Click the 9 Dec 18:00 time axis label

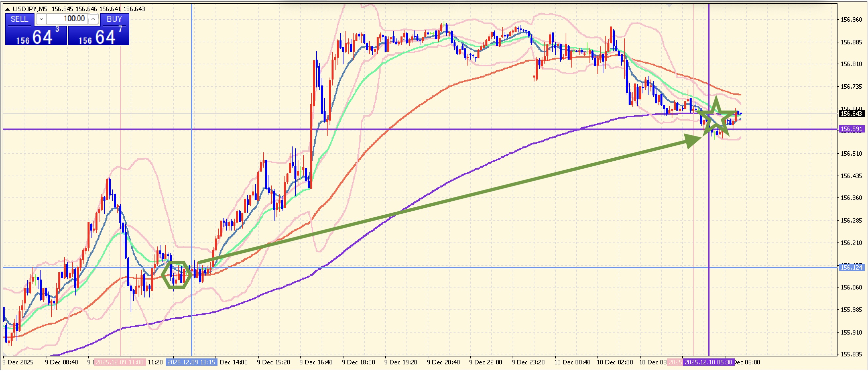point(358,362)
